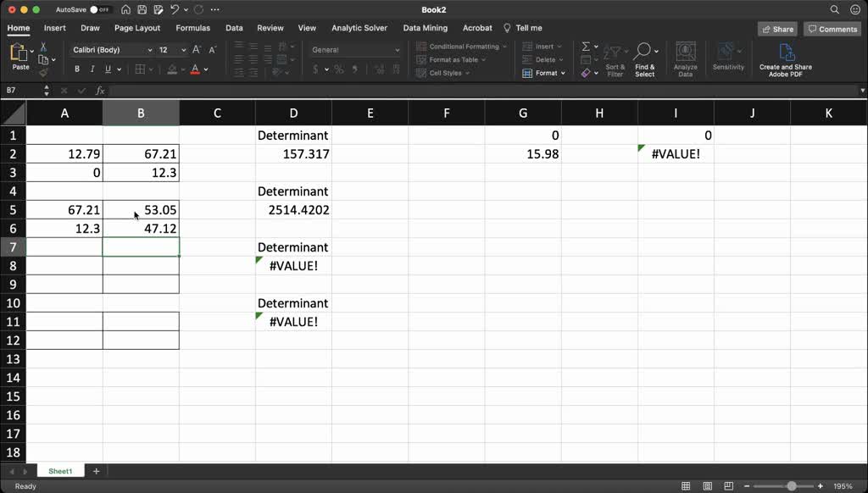The width and height of the screenshot is (868, 493).
Task: Click the Sensitivity icon
Action: click(x=728, y=56)
